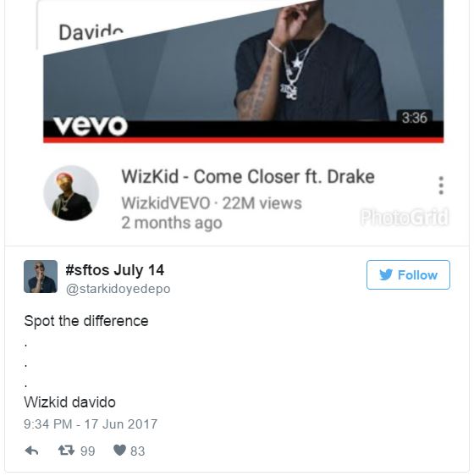
Task: Click the #sftos July 14 display name
Action: click(115, 270)
